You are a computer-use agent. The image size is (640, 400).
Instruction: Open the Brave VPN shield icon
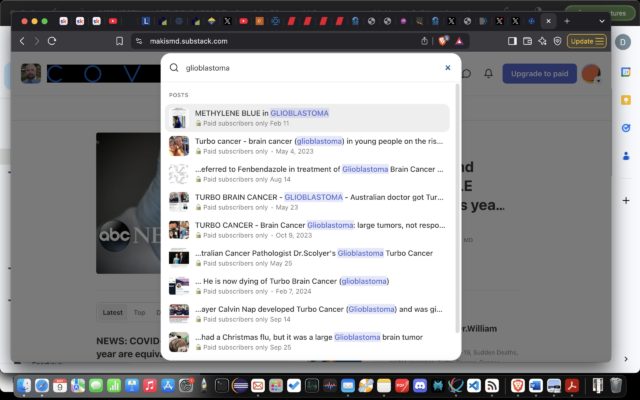coord(557,41)
